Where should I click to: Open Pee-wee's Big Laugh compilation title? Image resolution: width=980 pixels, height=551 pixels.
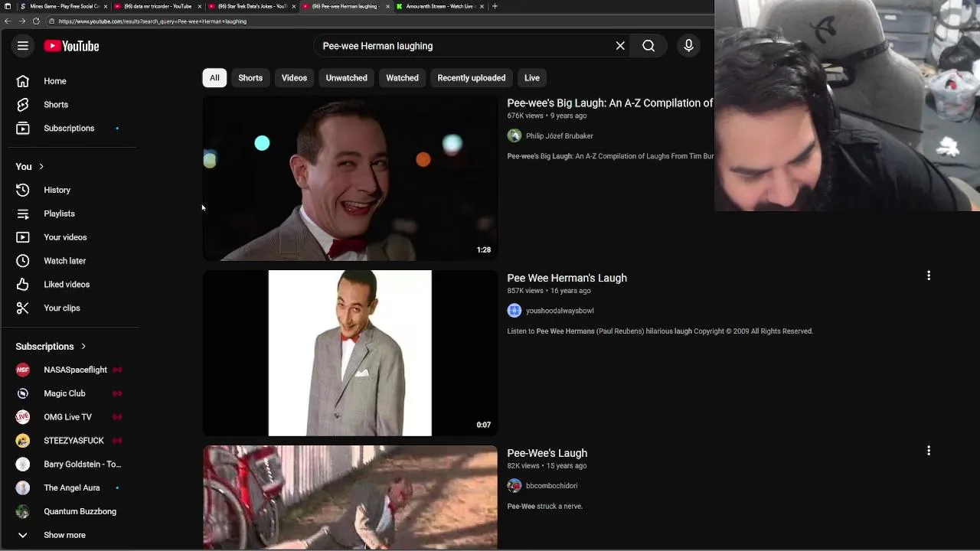point(610,103)
